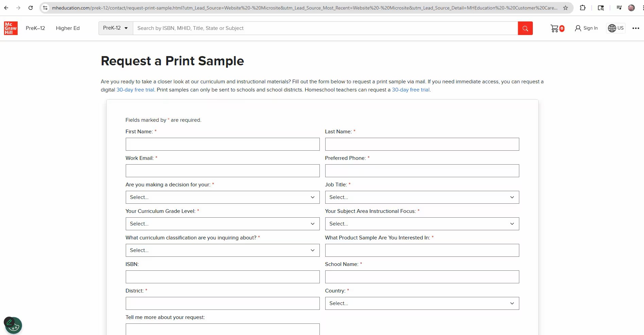Expand the PreK-12 search category dropdown

[x=116, y=28]
